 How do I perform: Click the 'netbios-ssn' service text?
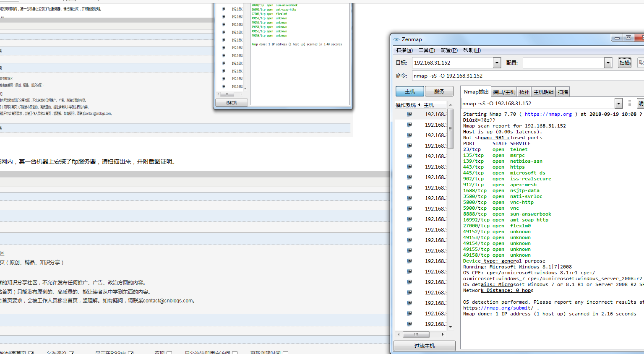[x=526, y=161]
